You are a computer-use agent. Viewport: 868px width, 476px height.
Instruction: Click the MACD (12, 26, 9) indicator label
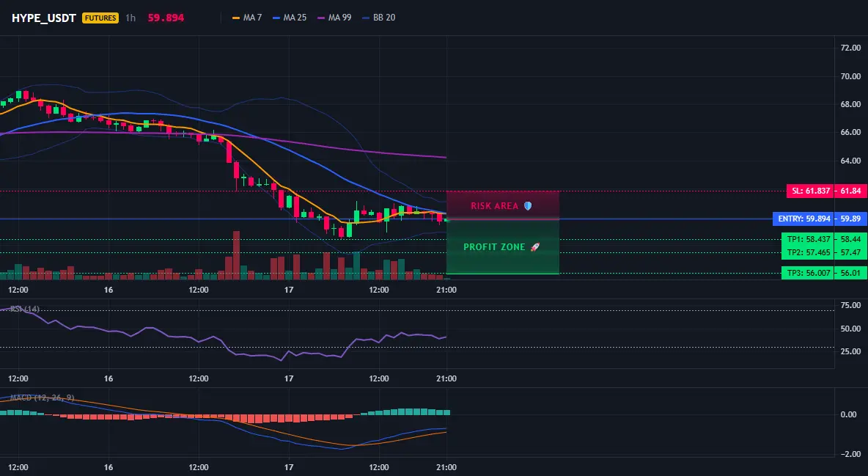pyautogui.click(x=42, y=398)
